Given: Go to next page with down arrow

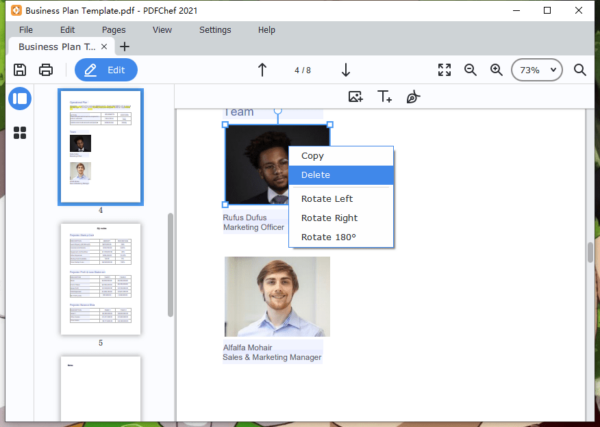Looking at the screenshot, I should coord(346,70).
